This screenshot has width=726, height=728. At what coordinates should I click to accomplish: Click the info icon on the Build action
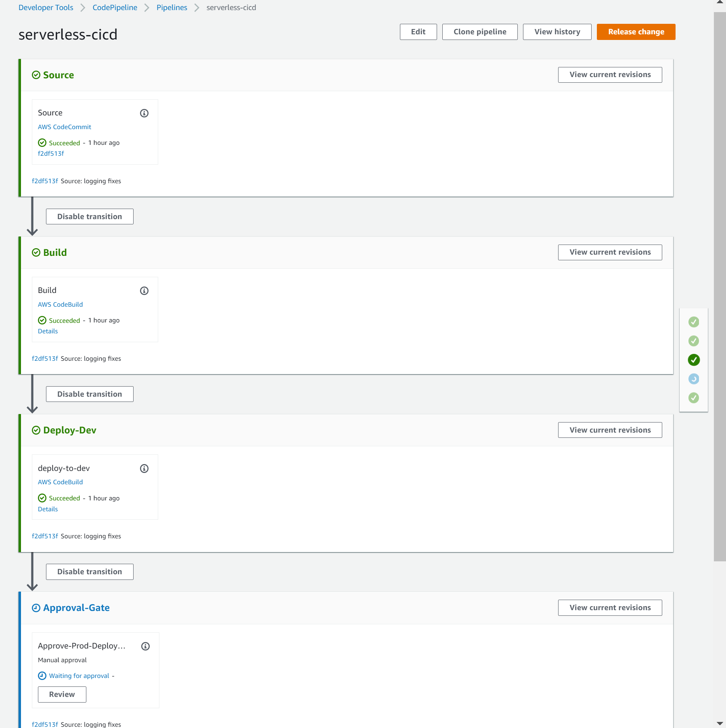(144, 291)
